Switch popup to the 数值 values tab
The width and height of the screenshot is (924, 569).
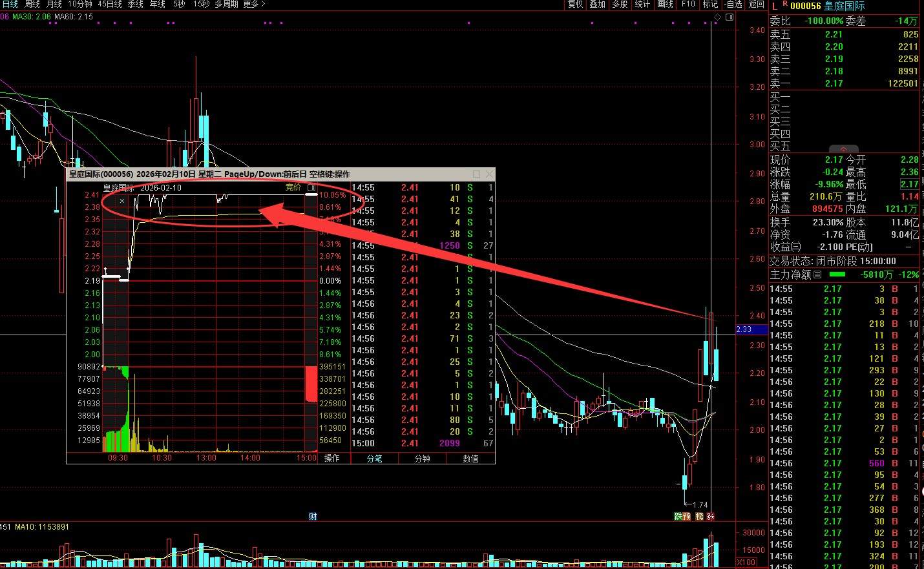470,459
